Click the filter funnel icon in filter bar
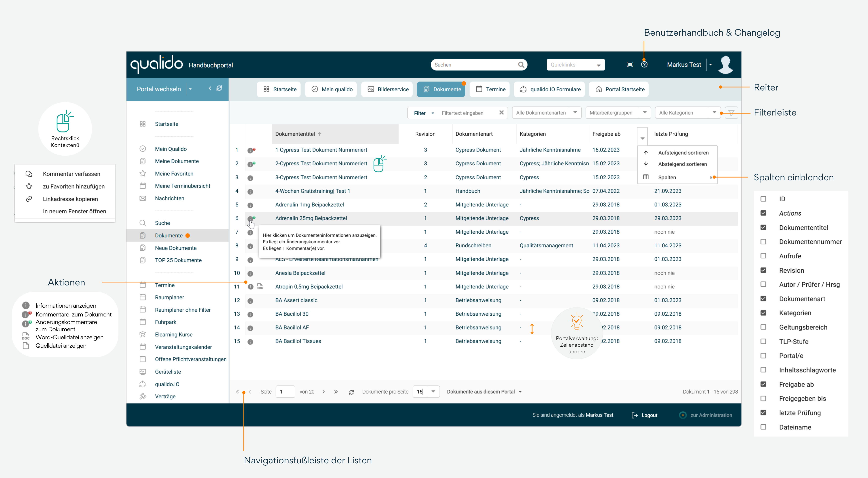 pos(731,113)
